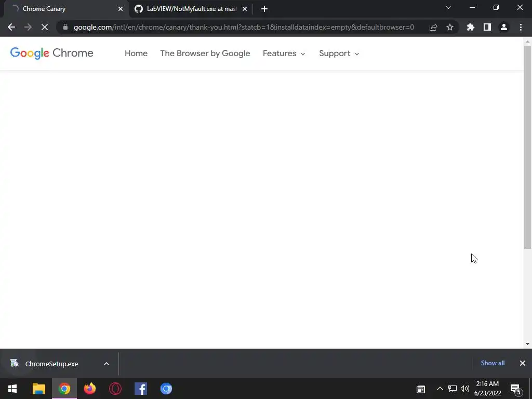532x399 pixels.
Task: Switch to the Chrome Canary tab
Action: pos(64,9)
